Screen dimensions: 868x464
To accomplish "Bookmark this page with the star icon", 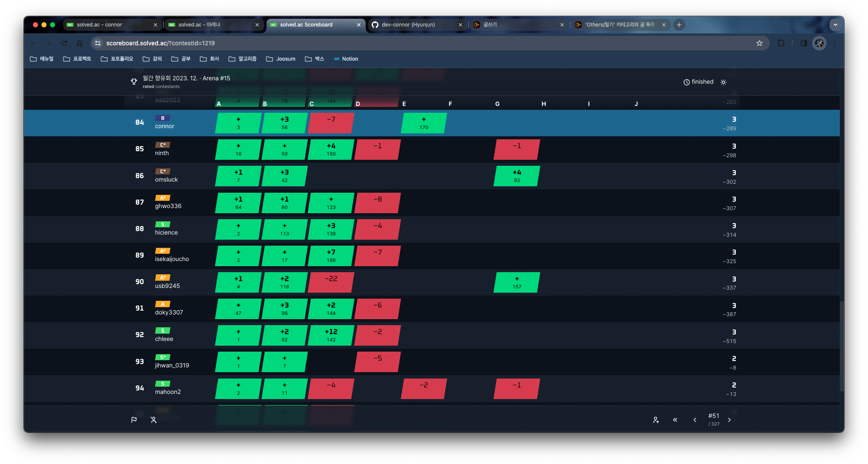I will 759,43.
